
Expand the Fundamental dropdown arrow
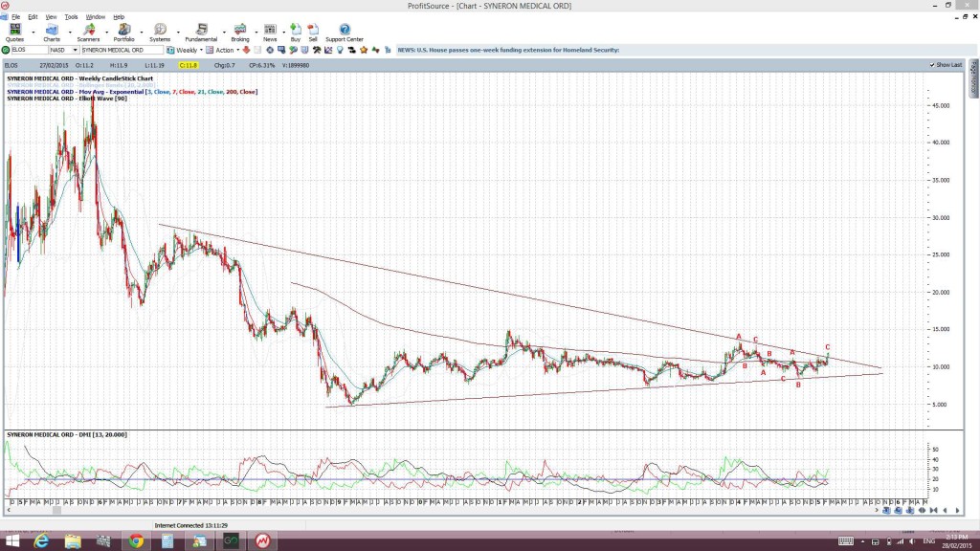[224, 32]
